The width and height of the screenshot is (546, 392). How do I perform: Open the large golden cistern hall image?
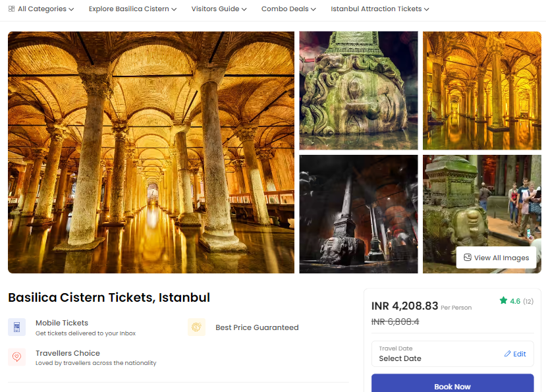[151, 152]
